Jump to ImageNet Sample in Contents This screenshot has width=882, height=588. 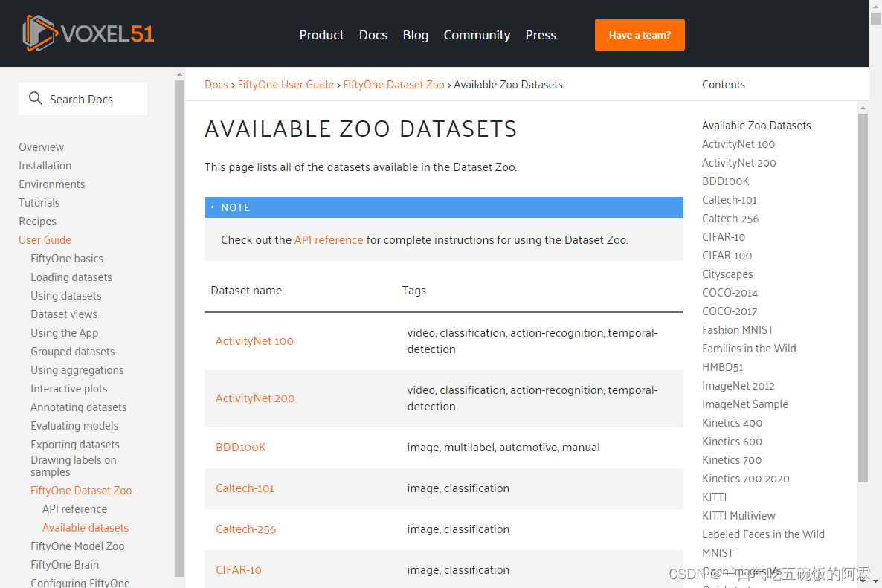coord(744,404)
